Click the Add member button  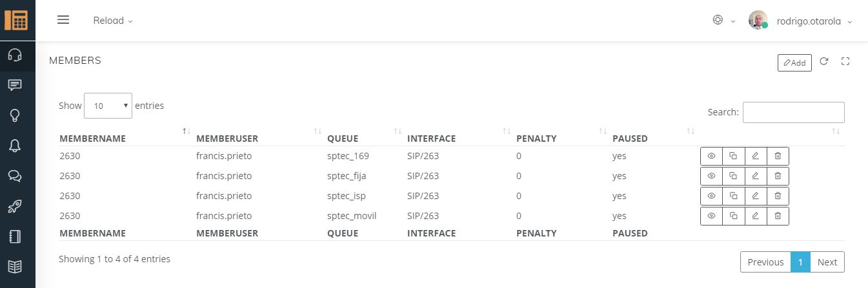click(794, 62)
